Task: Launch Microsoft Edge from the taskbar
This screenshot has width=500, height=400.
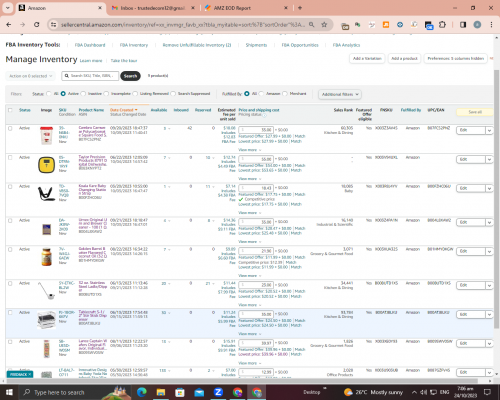Action: tap(141, 392)
